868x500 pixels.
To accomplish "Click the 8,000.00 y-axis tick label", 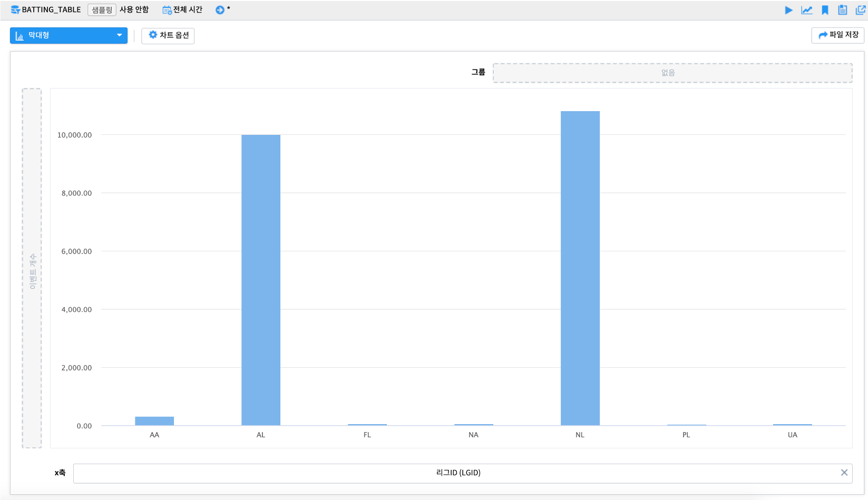I will click(x=76, y=193).
